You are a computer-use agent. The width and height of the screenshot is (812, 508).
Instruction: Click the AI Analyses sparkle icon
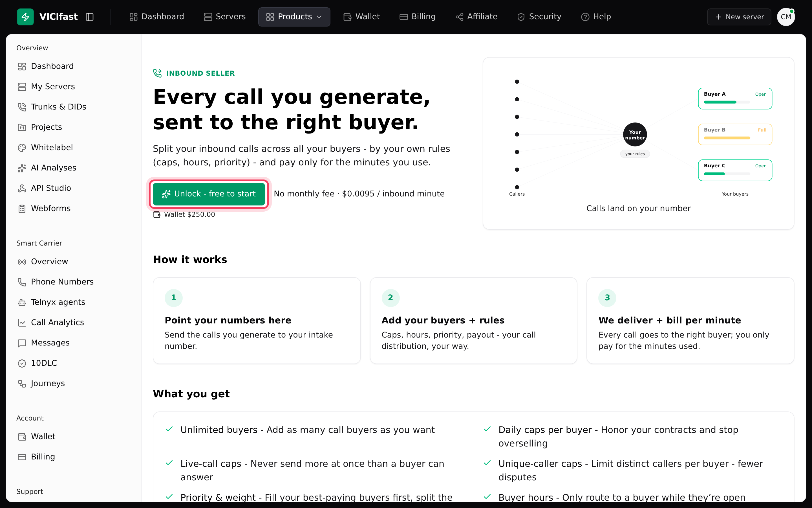click(22, 168)
